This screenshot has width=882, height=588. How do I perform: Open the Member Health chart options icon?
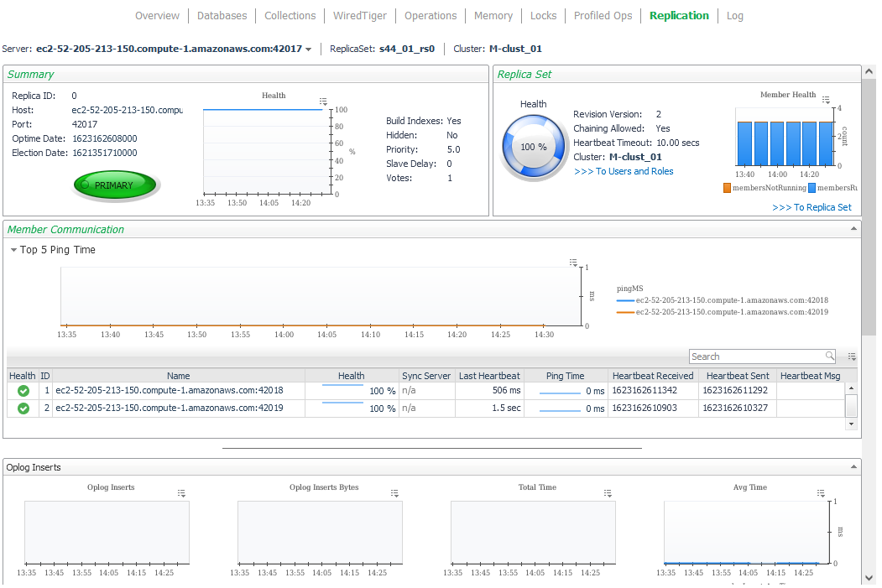pyautogui.click(x=826, y=100)
